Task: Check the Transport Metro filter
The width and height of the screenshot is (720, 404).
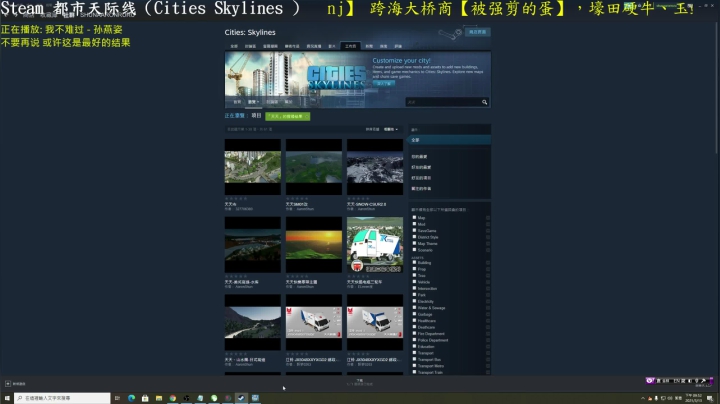Action: [414, 365]
